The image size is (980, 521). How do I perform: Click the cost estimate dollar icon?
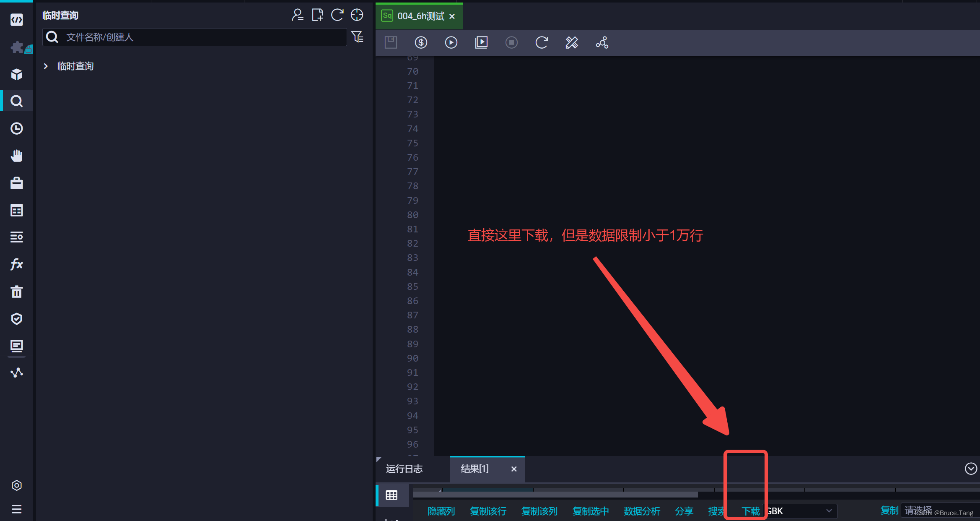click(x=421, y=42)
